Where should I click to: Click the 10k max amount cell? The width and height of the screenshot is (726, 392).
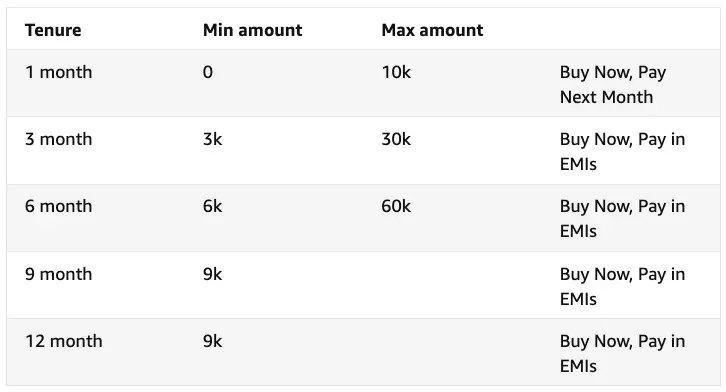pos(396,72)
